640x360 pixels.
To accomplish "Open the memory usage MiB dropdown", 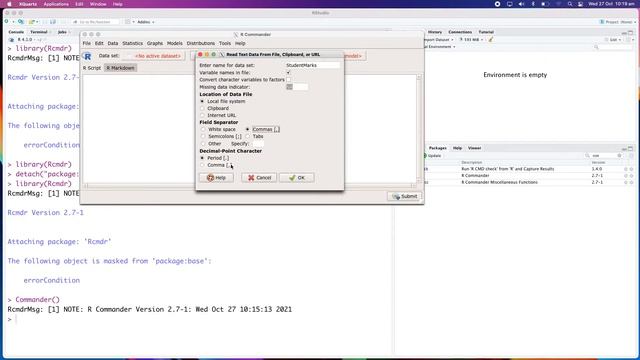I will pos(471,40).
